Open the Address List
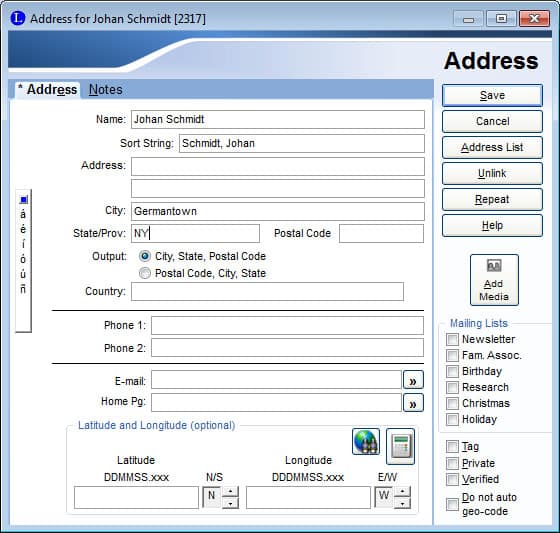This screenshot has height=533, width=560. [492, 148]
